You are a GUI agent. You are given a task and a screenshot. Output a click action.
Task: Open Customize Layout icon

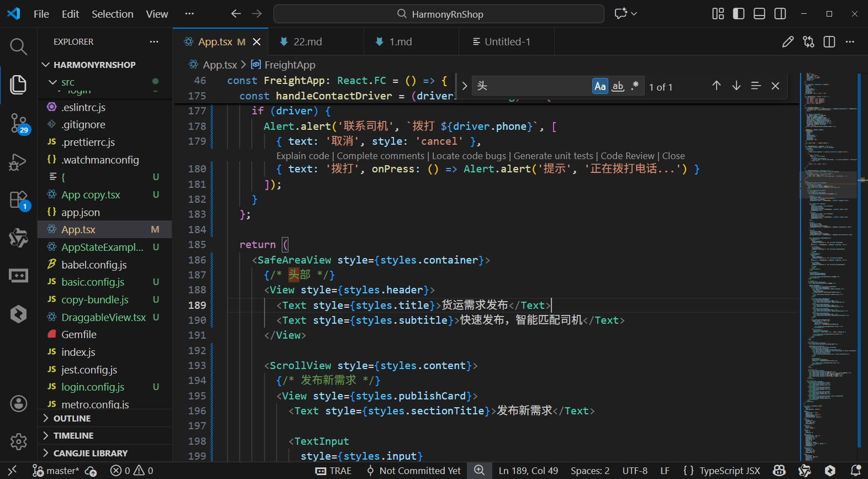pos(718,14)
